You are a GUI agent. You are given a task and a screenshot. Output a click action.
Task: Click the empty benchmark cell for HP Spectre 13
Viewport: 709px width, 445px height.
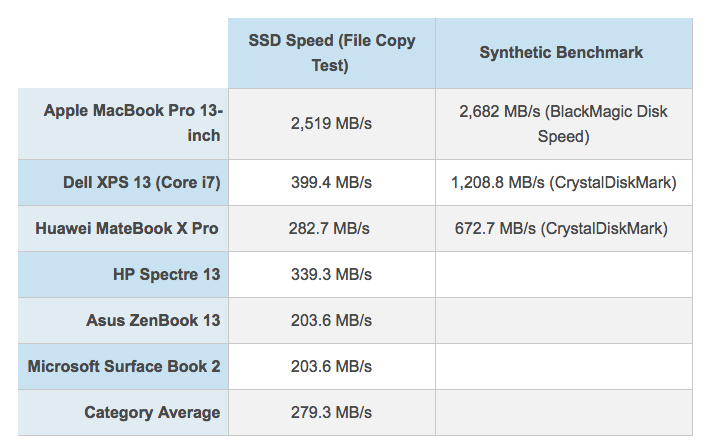(x=564, y=275)
